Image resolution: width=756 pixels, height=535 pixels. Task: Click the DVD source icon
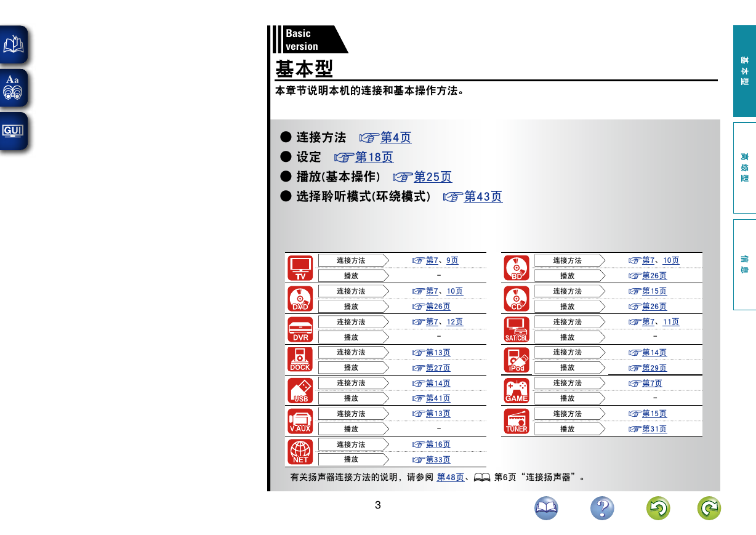coord(300,299)
